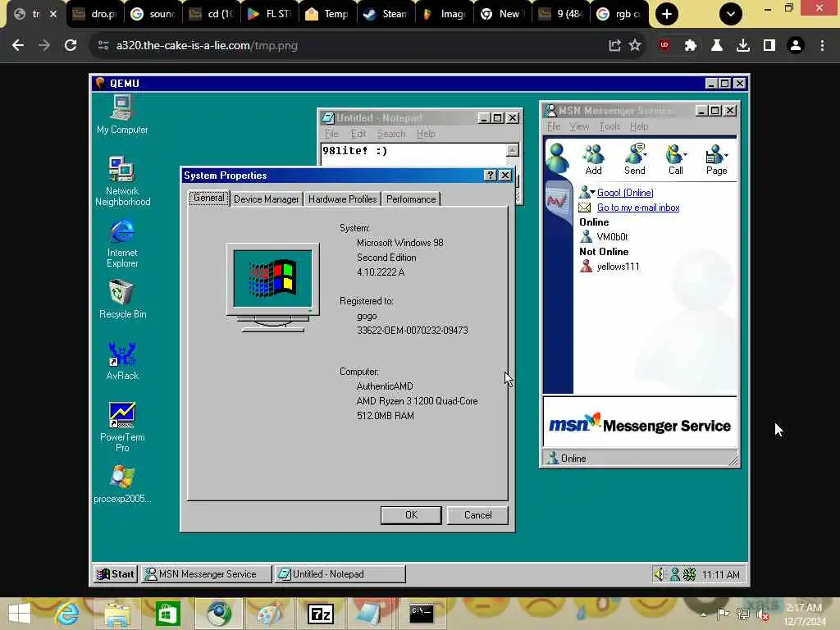Click Notepad scrollbar up arrow
Screen dimensions: 840x630
(513, 150)
